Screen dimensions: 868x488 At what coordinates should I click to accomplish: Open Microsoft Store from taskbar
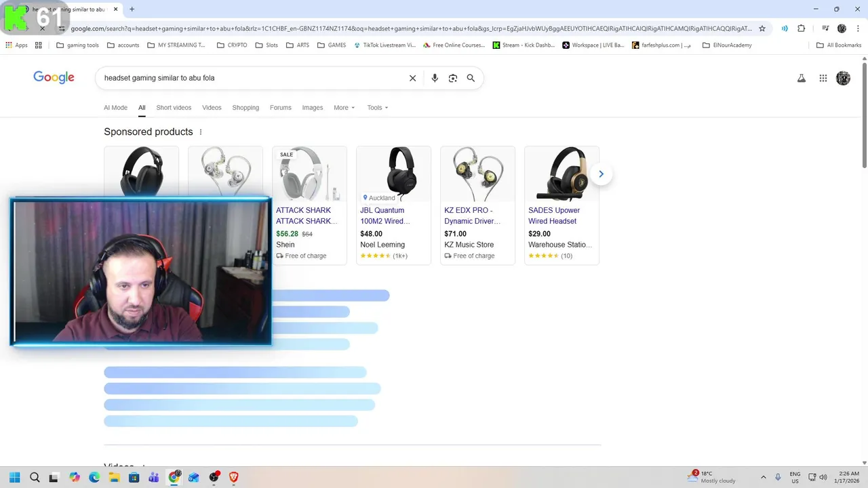coord(134,477)
